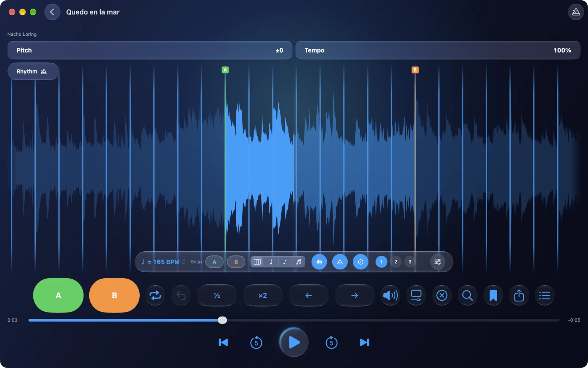Image resolution: width=588 pixels, height=368 pixels.
Task: Halve the loop with the ½ button
Action: coord(217,295)
